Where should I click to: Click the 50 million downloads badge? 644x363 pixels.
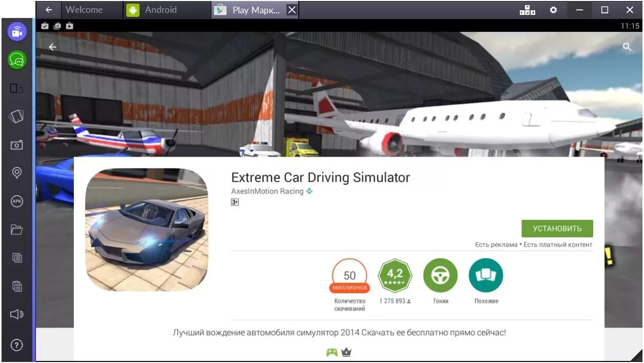[x=349, y=276]
